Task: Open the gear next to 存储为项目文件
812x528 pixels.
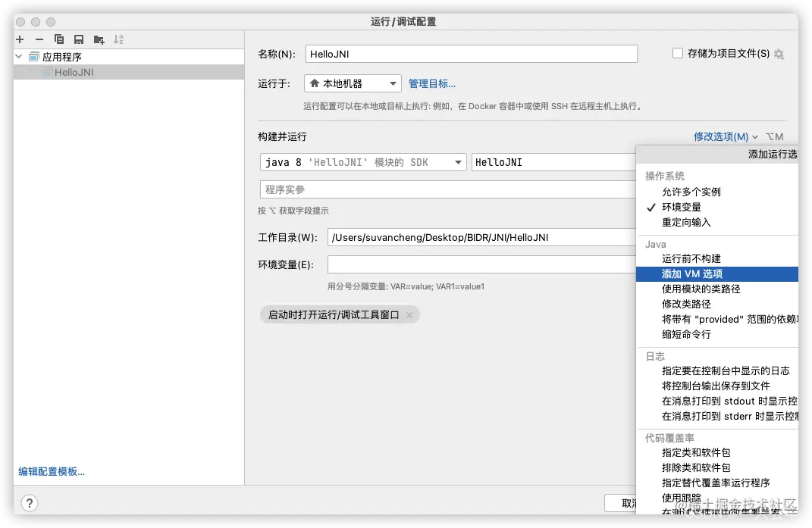Action: [x=780, y=53]
